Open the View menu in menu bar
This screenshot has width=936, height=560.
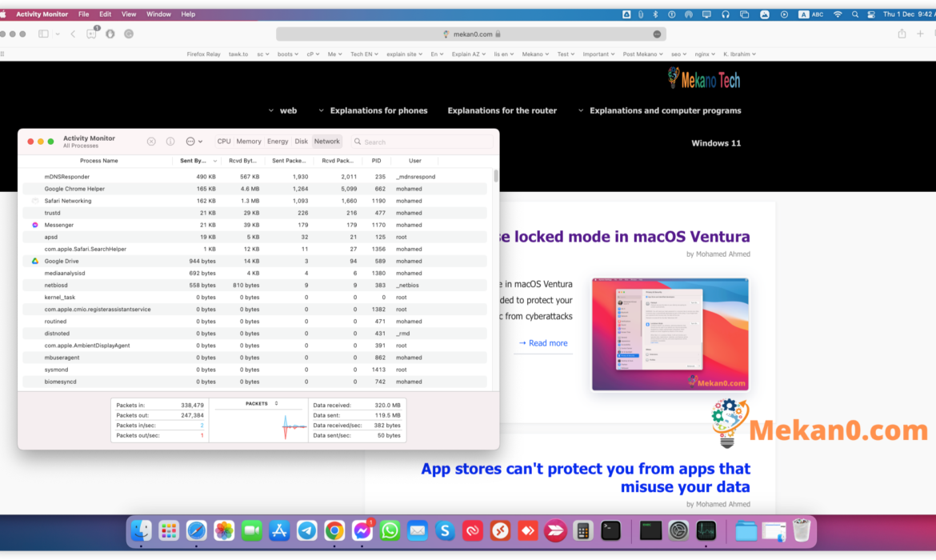click(x=128, y=14)
